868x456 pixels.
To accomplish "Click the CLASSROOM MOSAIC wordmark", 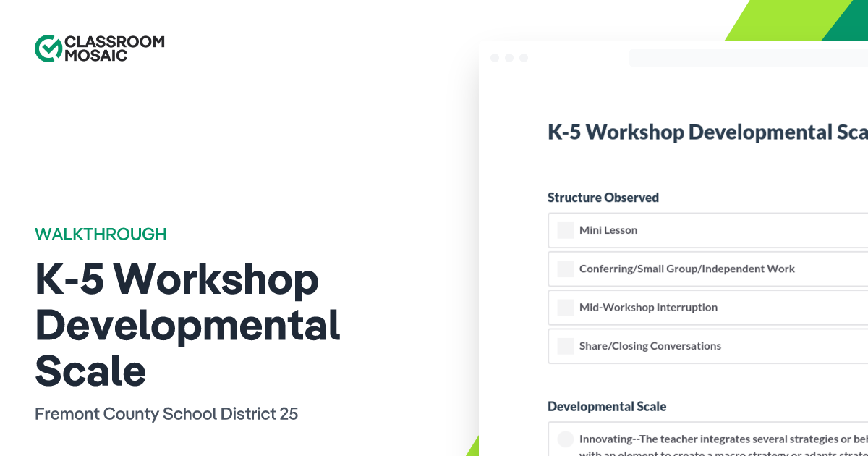I will coord(114,47).
